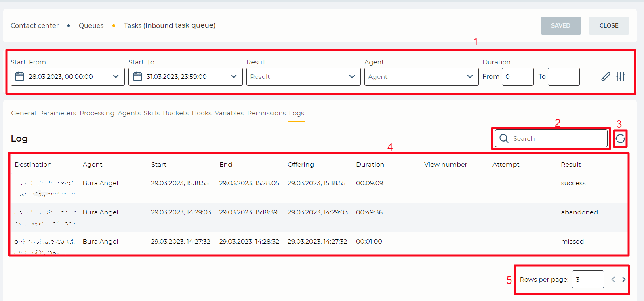The height and width of the screenshot is (301, 644).
Task: Click the View number column header
Action: [446, 165]
